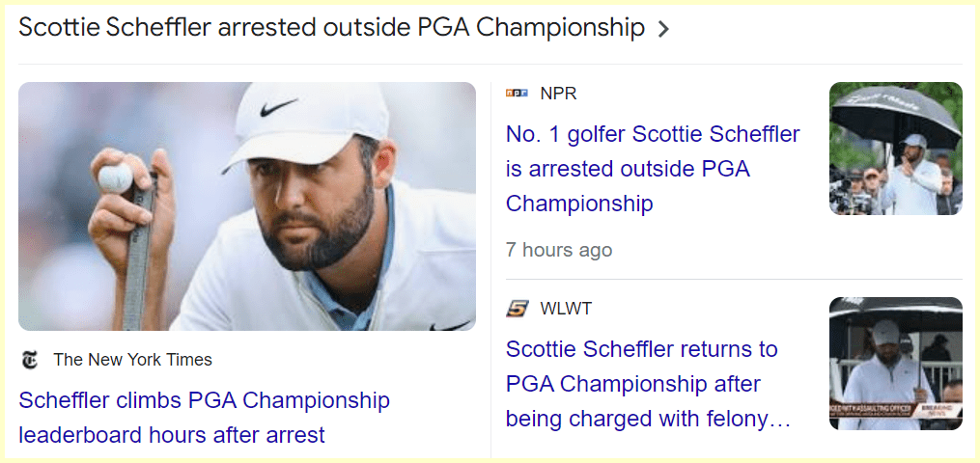Click the golf ball in the main photo
Image resolution: width=980 pixels, height=463 pixels.
pos(115,177)
